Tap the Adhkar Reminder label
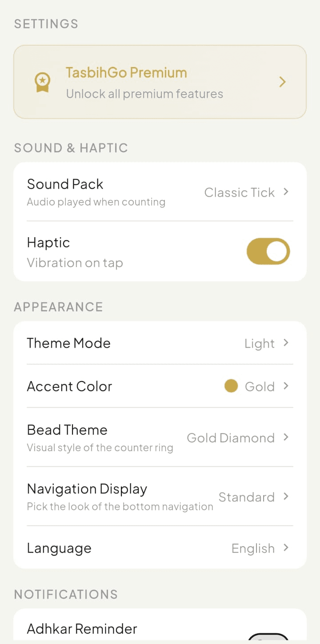Viewport: 320px width, 644px height. point(82,629)
